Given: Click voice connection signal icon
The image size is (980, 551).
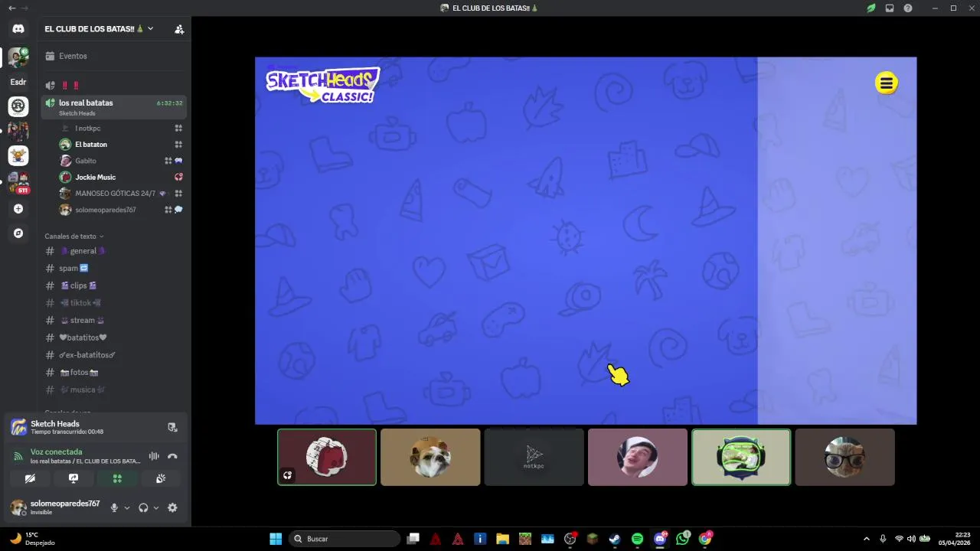Looking at the screenshot, I should pos(18,456).
